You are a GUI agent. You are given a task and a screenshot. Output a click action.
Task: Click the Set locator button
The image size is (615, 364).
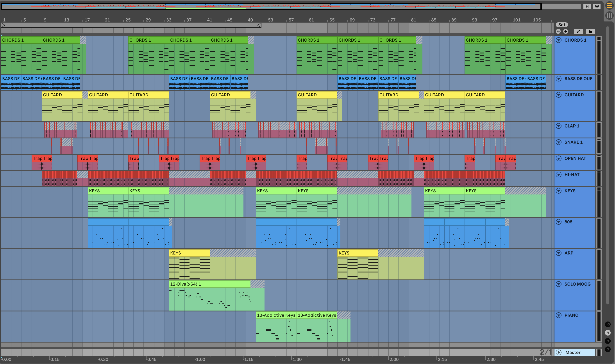click(562, 25)
